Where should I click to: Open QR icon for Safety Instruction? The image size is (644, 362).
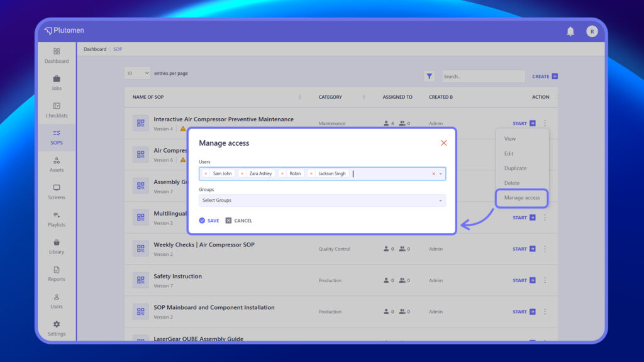click(140, 280)
